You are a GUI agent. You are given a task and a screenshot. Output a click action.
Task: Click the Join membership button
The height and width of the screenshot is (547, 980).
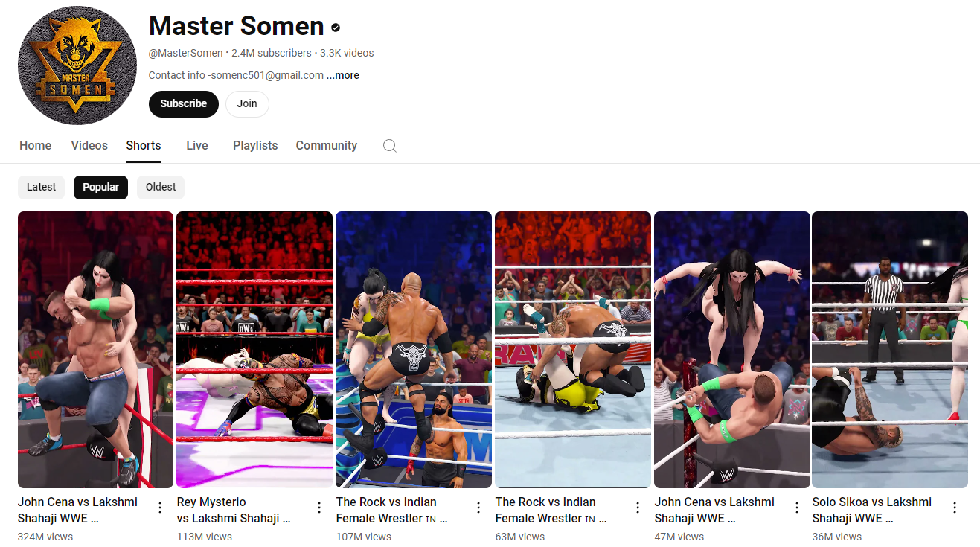pyautogui.click(x=247, y=104)
